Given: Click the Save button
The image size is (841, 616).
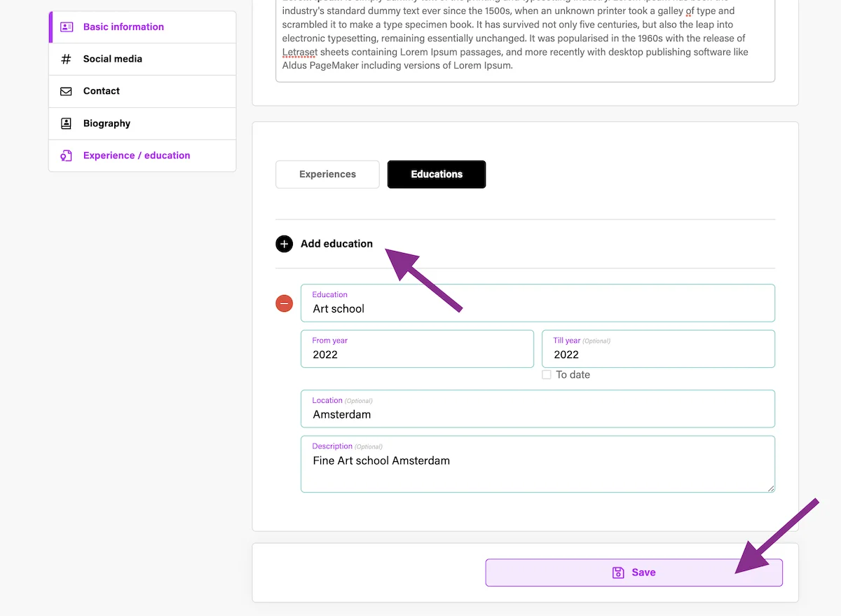Looking at the screenshot, I should click(x=634, y=573).
